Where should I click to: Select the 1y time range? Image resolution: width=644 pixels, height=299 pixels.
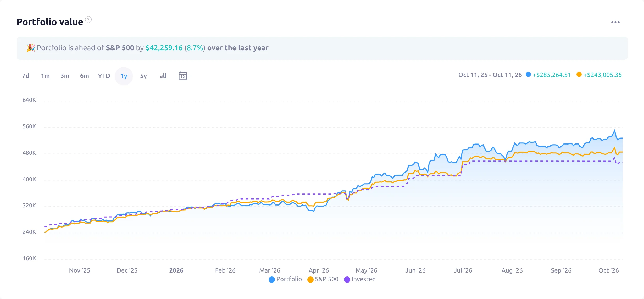[124, 76]
